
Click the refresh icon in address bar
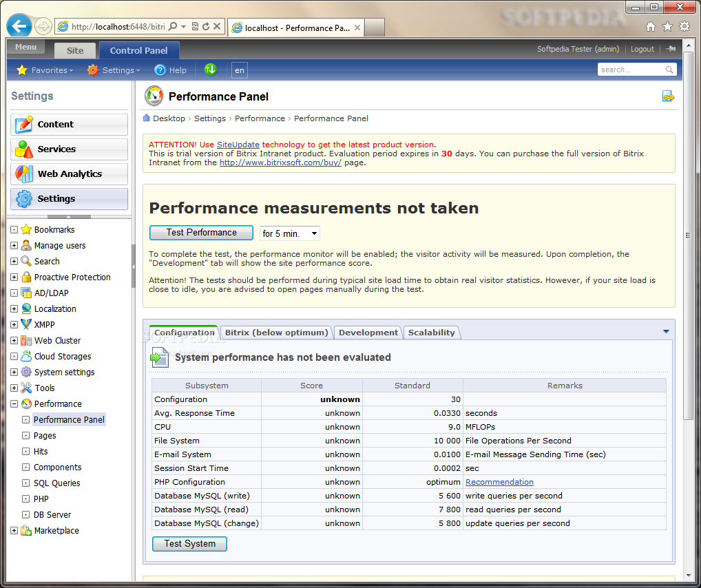206,26
